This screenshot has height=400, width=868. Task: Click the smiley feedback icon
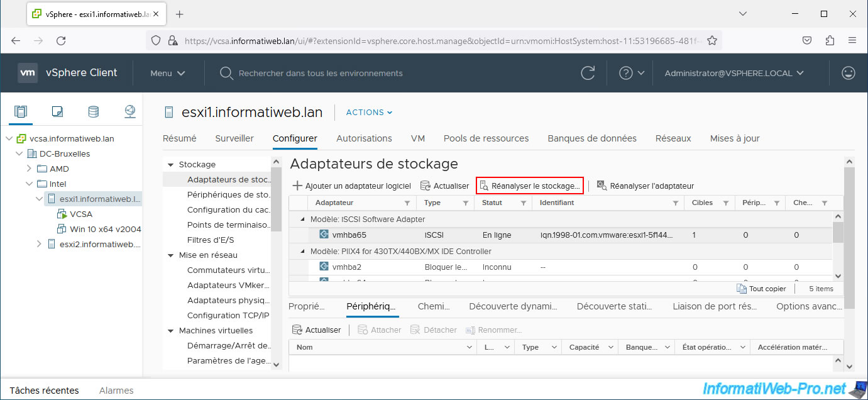pyautogui.click(x=849, y=73)
